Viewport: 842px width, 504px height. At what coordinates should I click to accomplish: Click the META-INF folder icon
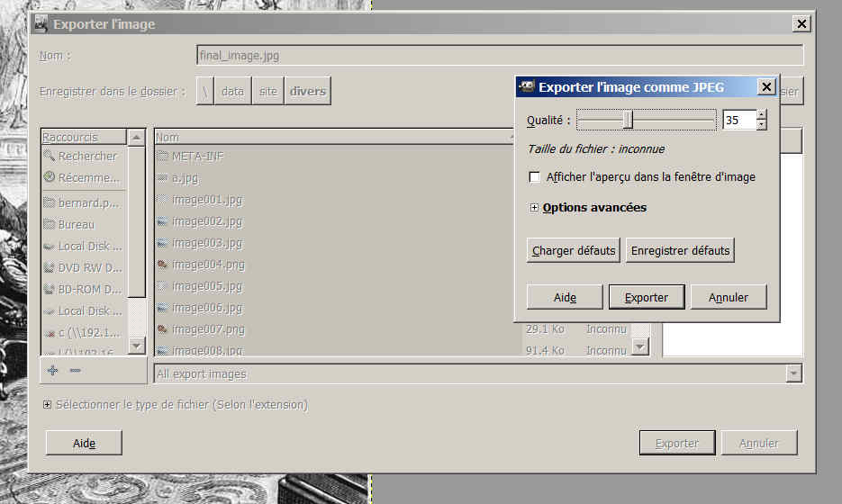pos(163,157)
